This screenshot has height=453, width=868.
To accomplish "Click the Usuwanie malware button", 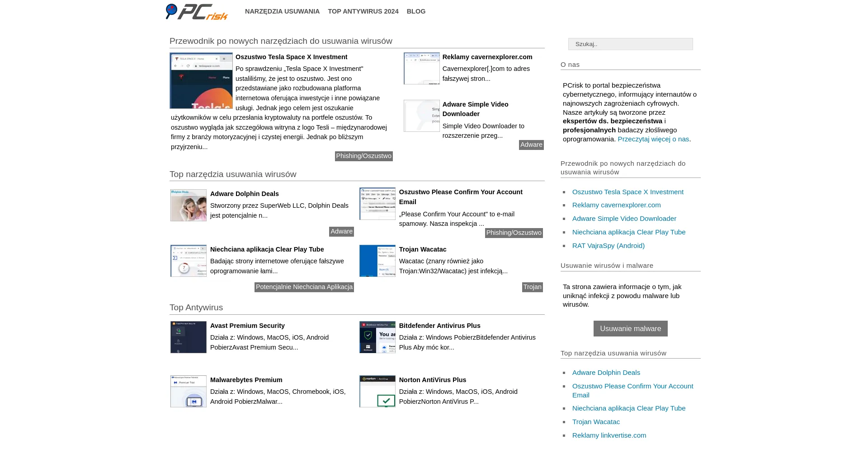I will coord(630,329).
